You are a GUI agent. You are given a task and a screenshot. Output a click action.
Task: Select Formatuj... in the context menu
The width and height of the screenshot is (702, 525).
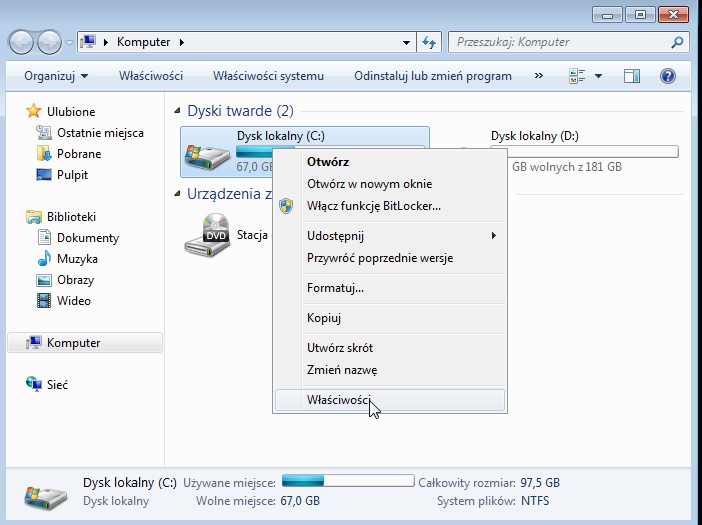click(390, 288)
